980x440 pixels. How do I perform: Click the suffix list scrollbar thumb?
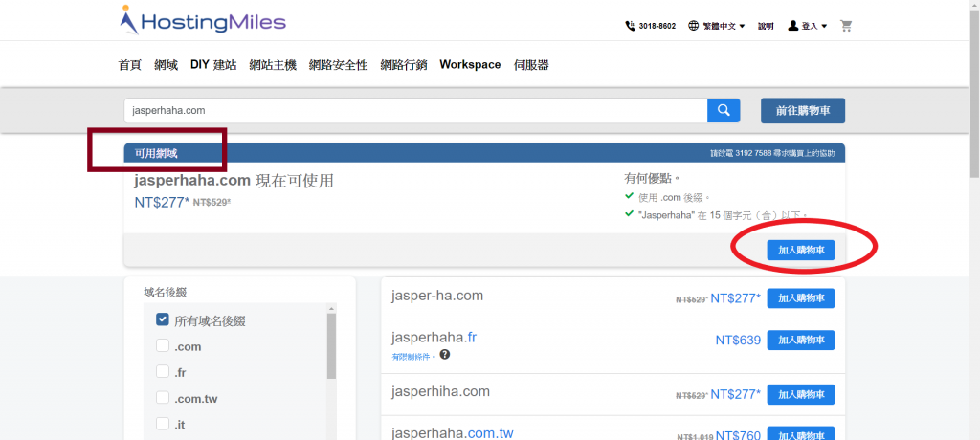point(331,346)
